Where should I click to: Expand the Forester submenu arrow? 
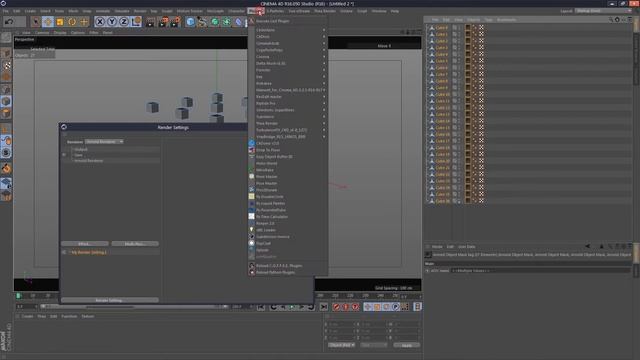(324, 70)
